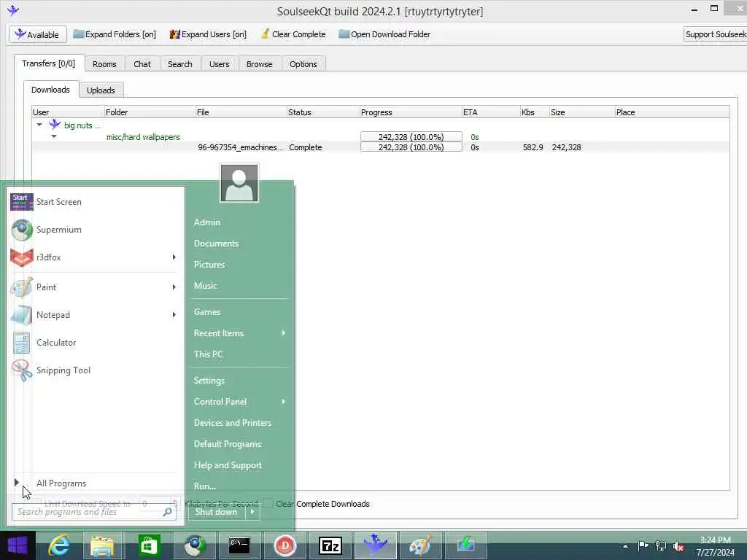This screenshot has width=747, height=560.
Task: Click the folder's 242,328 (100.0%) progress bar
Action: [411, 136]
